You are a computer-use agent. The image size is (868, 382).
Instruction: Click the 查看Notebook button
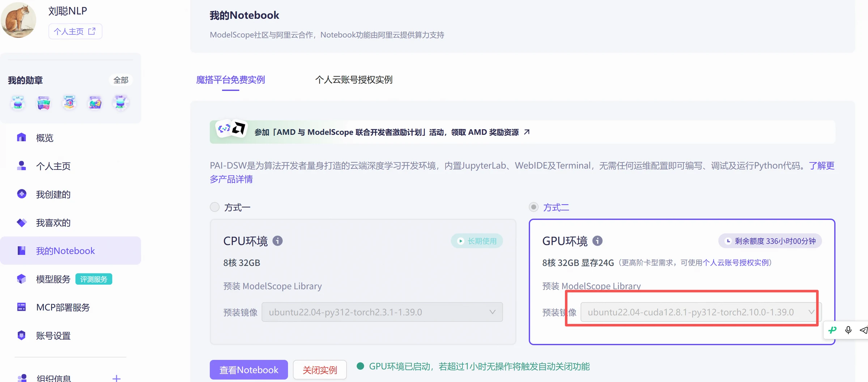249,370
